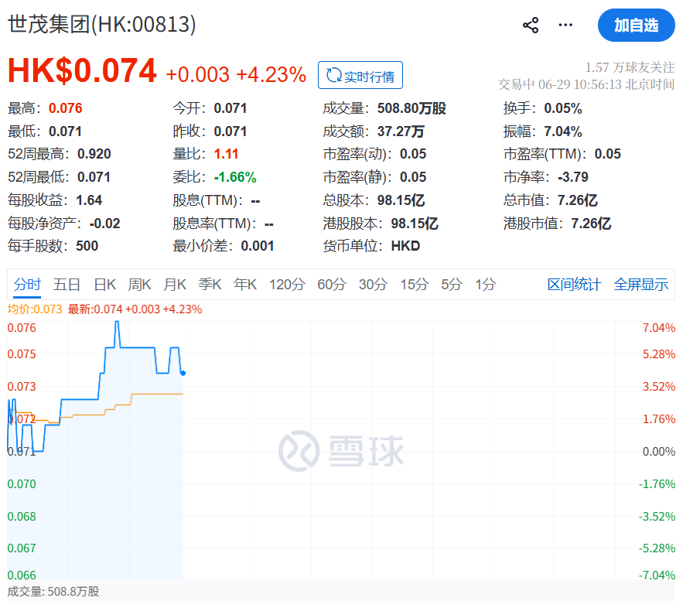Open the 周K chart tab
Screen dimensions: 700x601
(x=139, y=285)
